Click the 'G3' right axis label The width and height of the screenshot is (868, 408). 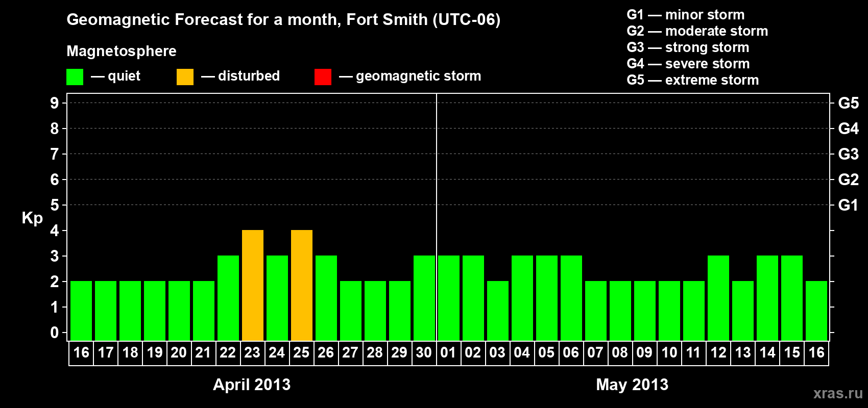pos(849,154)
